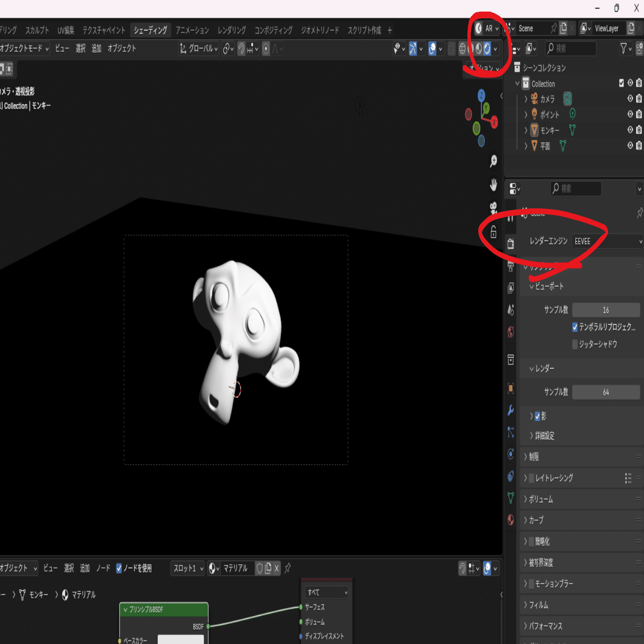Click the red X axis on gizmo

[494, 122]
